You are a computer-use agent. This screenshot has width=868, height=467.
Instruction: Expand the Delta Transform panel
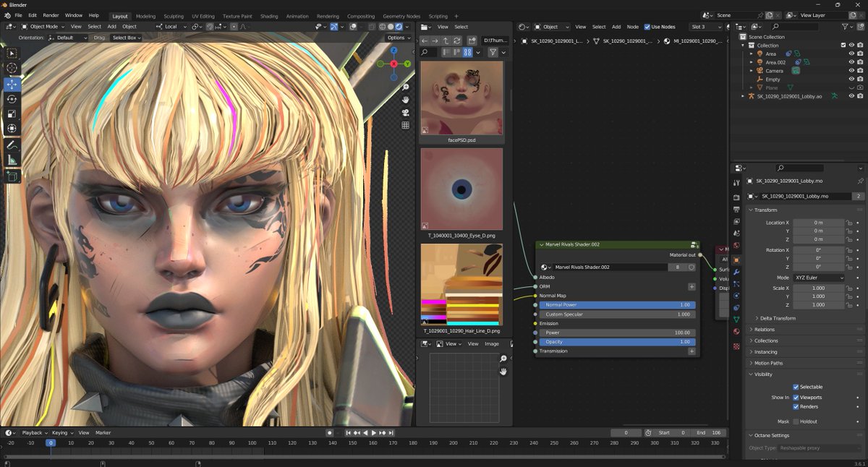coord(778,318)
